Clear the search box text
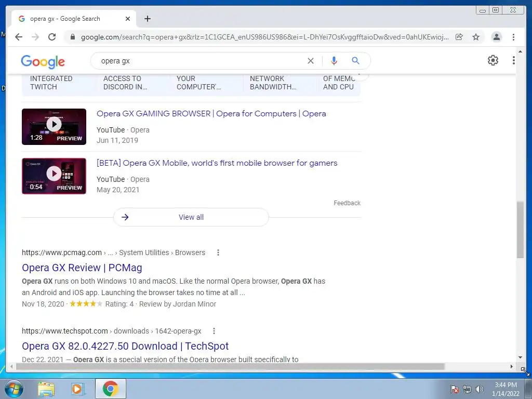Viewport: 532px width, 399px height. pyautogui.click(x=311, y=61)
